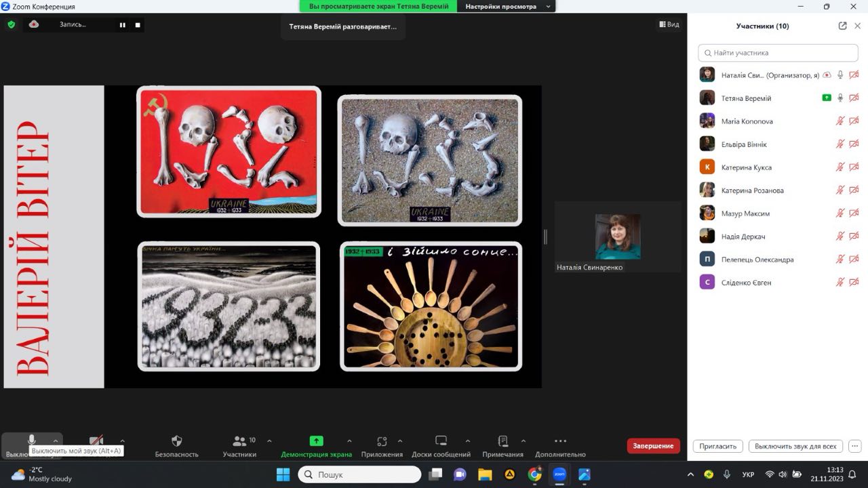Click Выключить звук для всех button

pos(795,446)
